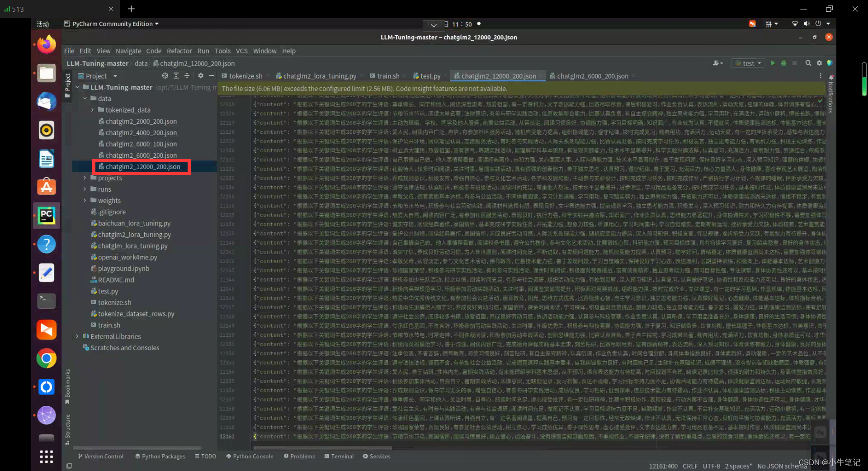Open the Help icon in the dock
Viewport: 868px width, 471px height.
pyautogui.click(x=46, y=244)
